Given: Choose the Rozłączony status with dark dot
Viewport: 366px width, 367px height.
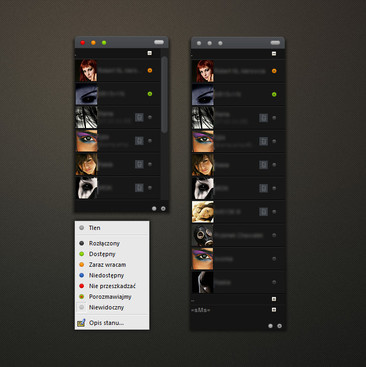Looking at the screenshot, I should coord(112,243).
